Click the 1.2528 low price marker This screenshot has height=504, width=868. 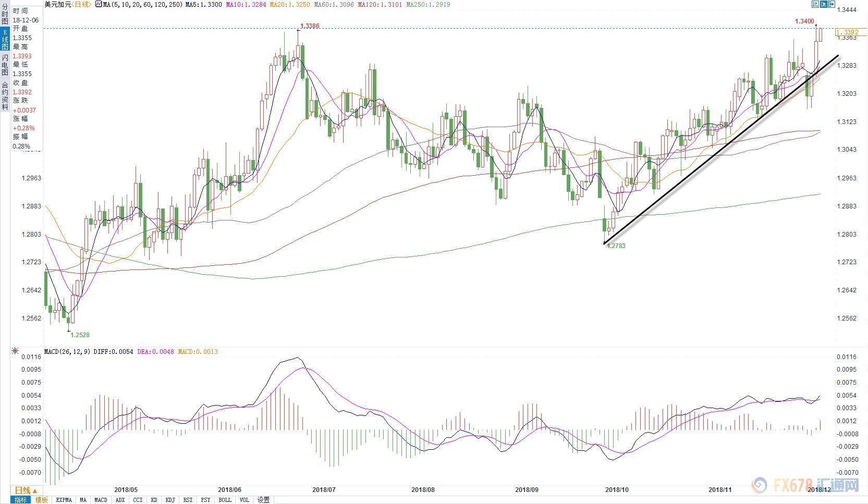pos(80,335)
